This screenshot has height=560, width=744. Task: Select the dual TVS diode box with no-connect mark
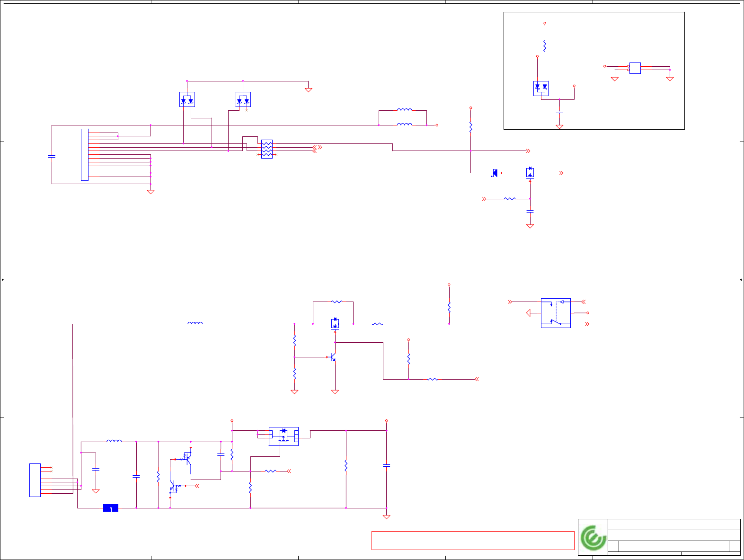[243, 99]
